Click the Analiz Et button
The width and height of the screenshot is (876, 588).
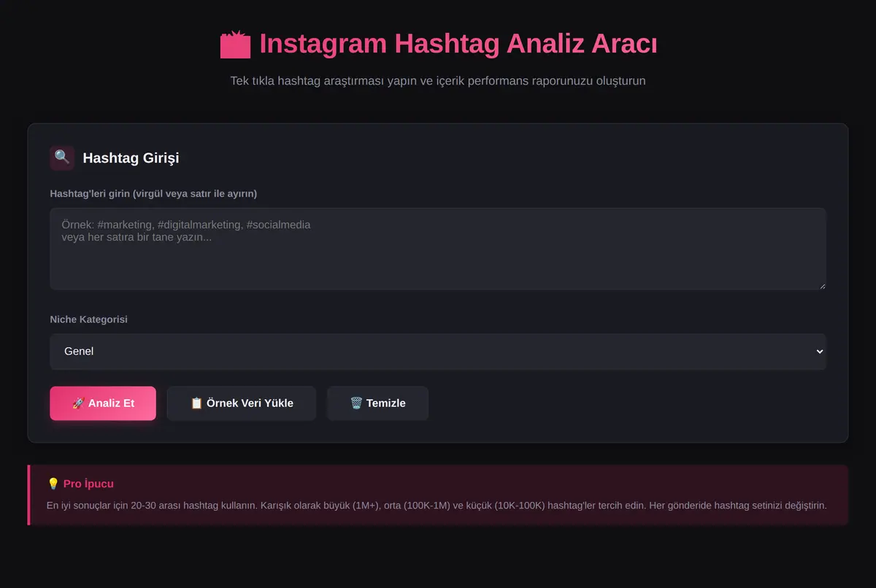pyautogui.click(x=103, y=403)
